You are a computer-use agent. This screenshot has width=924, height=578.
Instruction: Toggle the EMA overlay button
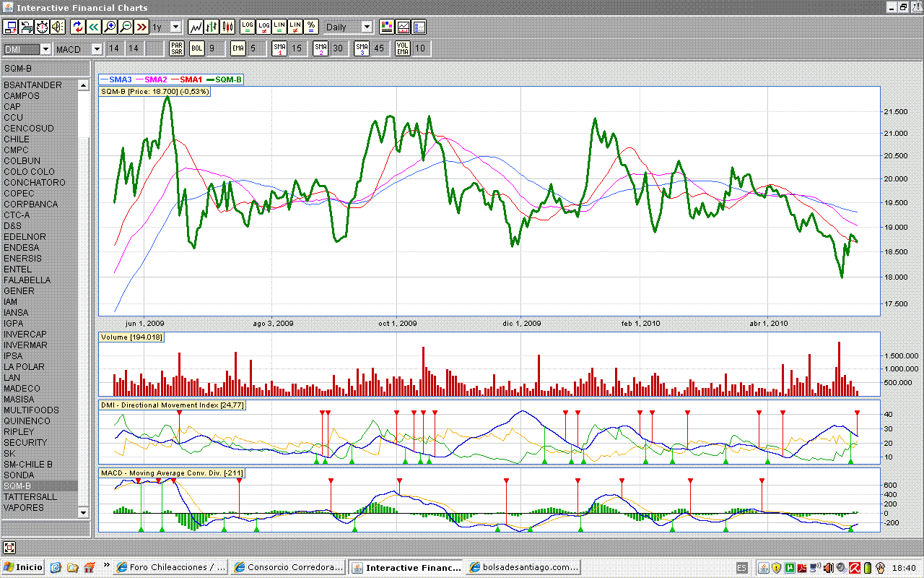pyautogui.click(x=238, y=48)
